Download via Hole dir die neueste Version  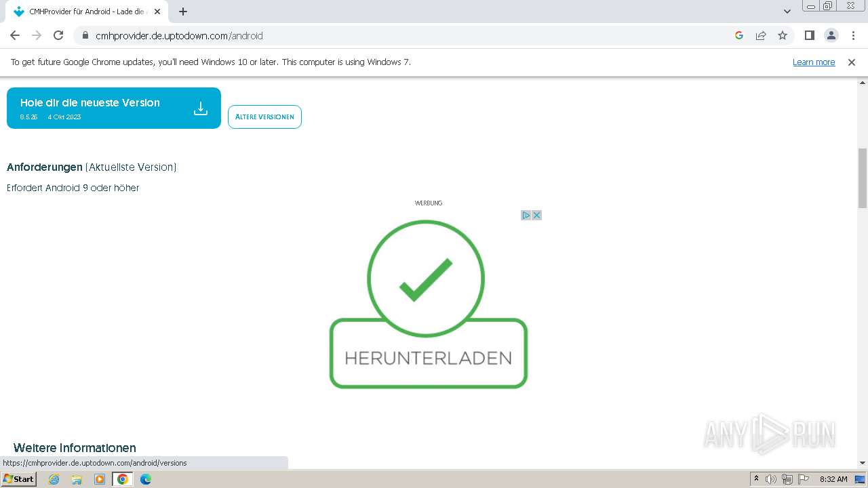pyautogui.click(x=114, y=108)
